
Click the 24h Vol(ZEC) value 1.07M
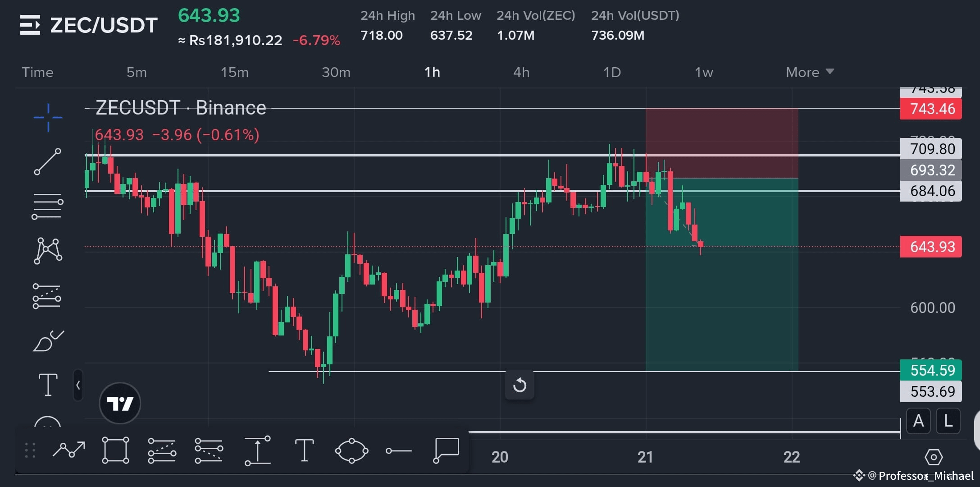(515, 35)
